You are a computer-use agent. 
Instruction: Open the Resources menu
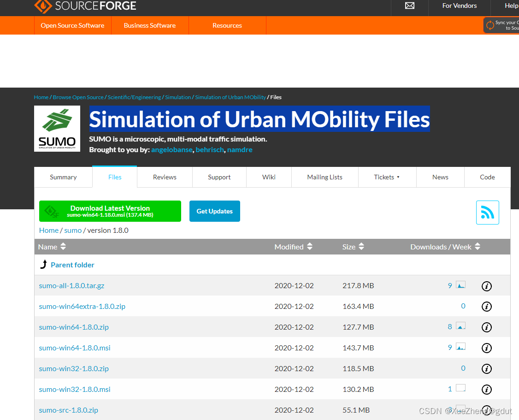coord(227,25)
